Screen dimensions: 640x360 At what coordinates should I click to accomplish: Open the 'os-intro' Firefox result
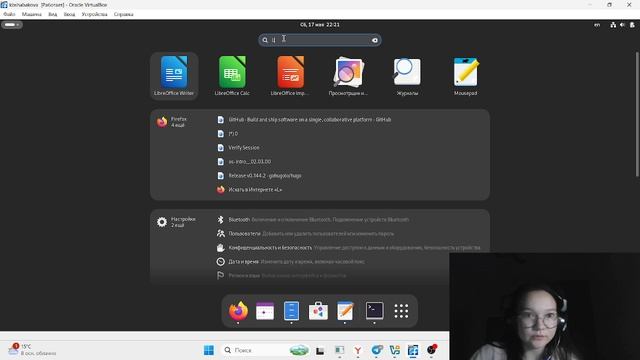click(244, 162)
